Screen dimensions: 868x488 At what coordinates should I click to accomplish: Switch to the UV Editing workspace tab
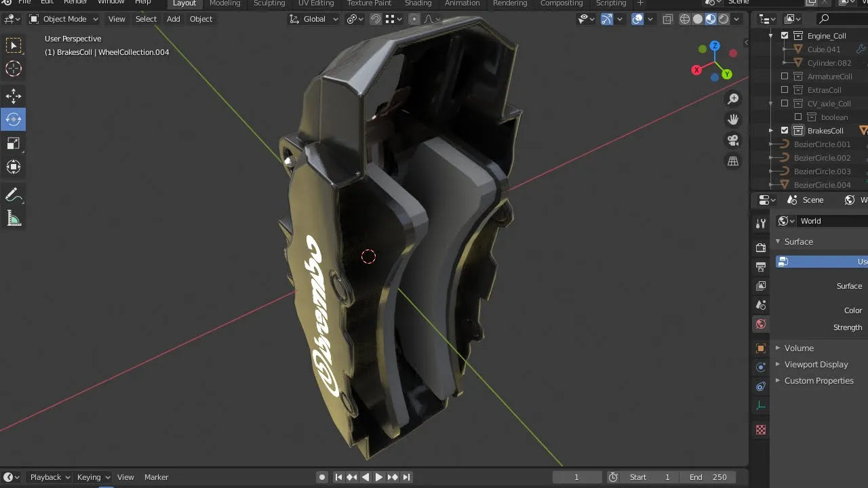pos(316,3)
